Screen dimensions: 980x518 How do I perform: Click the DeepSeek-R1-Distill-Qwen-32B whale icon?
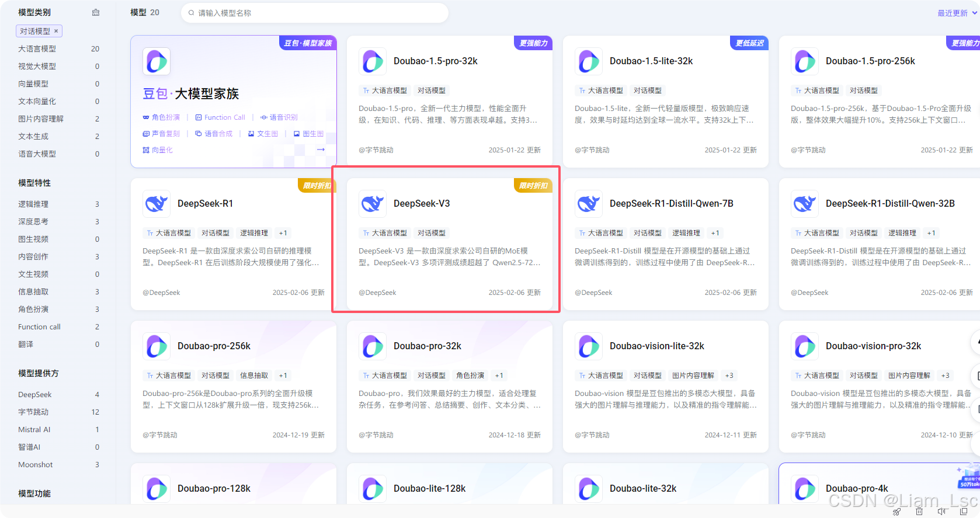coord(805,204)
